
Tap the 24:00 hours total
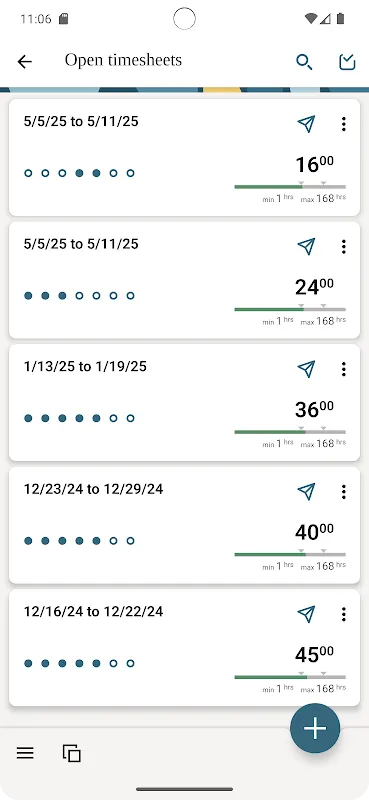point(314,287)
